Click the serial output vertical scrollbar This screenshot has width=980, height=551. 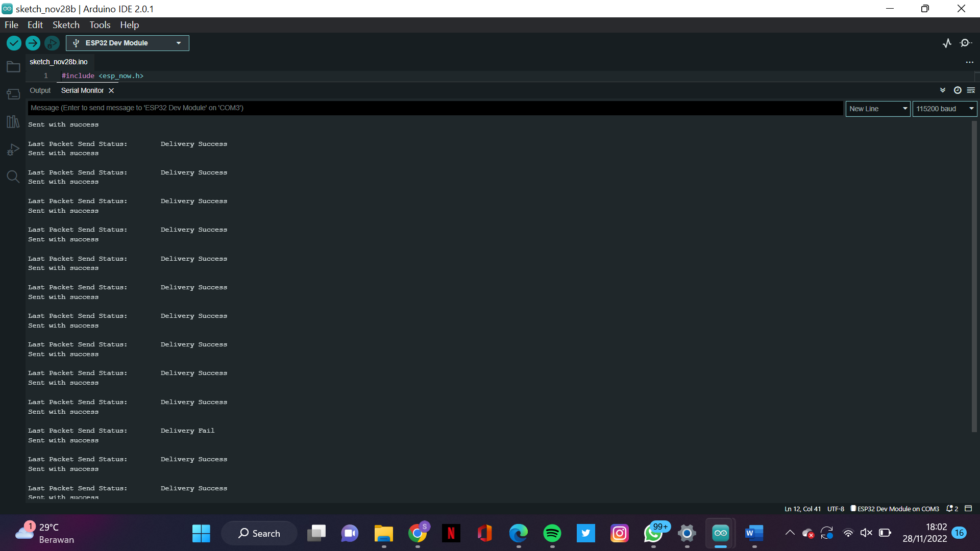point(974,275)
